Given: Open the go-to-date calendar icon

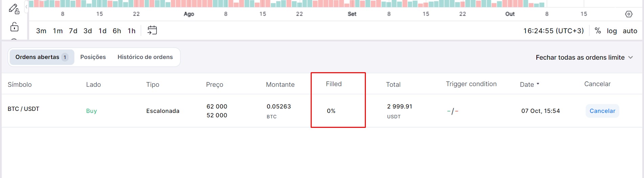Looking at the screenshot, I should [152, 31].
